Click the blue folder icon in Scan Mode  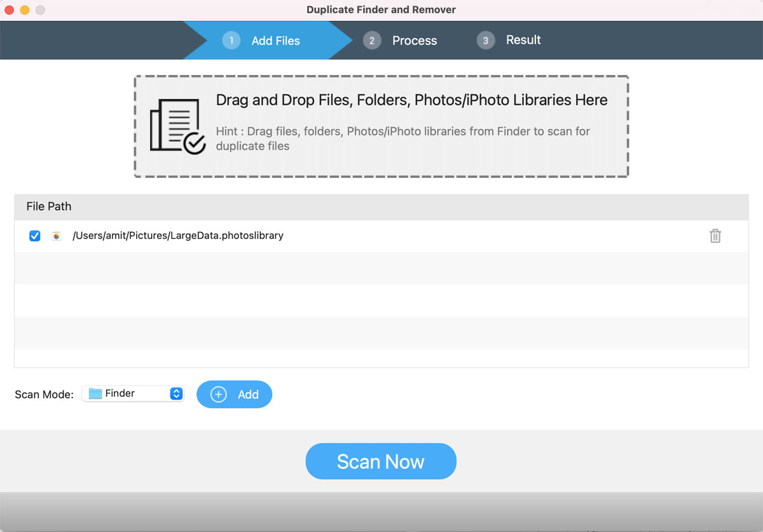click(95, 394)
